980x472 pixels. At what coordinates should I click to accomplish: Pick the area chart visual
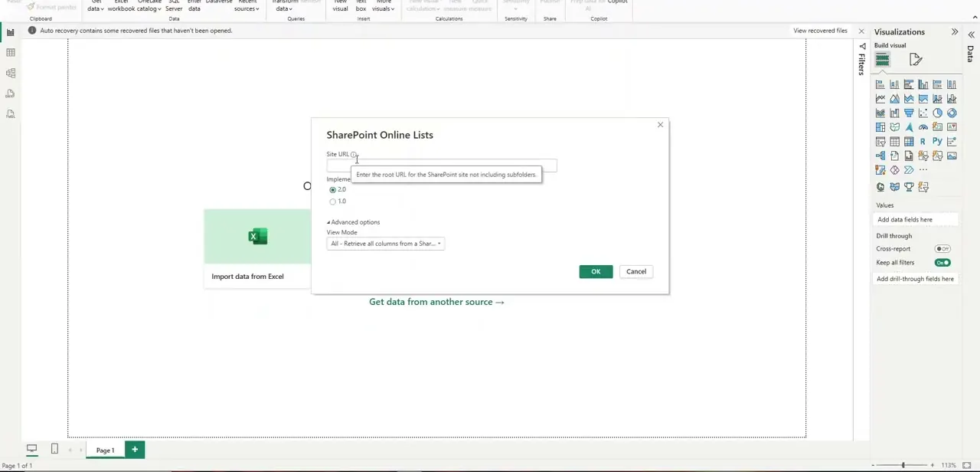pyautogui.click(x=894, y=99)
